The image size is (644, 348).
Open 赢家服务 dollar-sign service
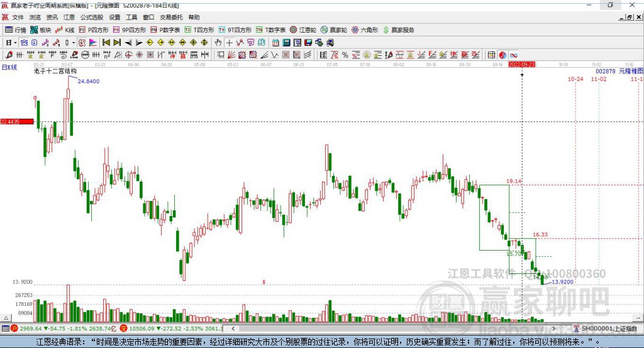click(x=398, y=30)
